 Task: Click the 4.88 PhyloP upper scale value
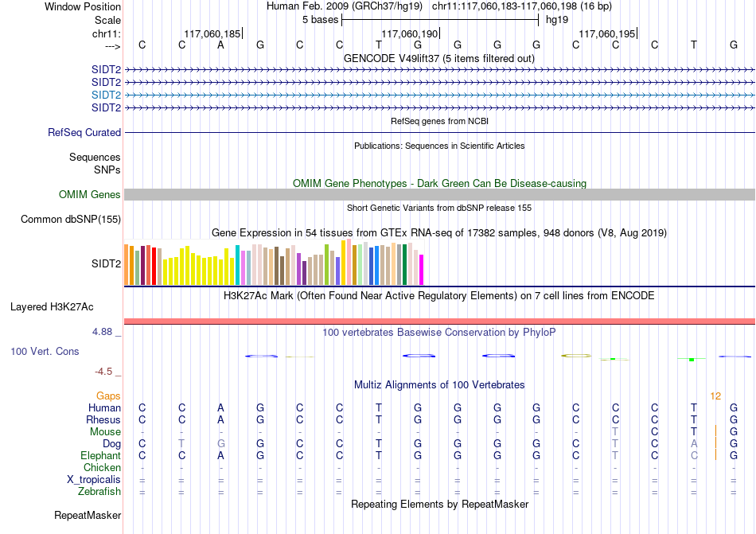(x=102, y=332)
